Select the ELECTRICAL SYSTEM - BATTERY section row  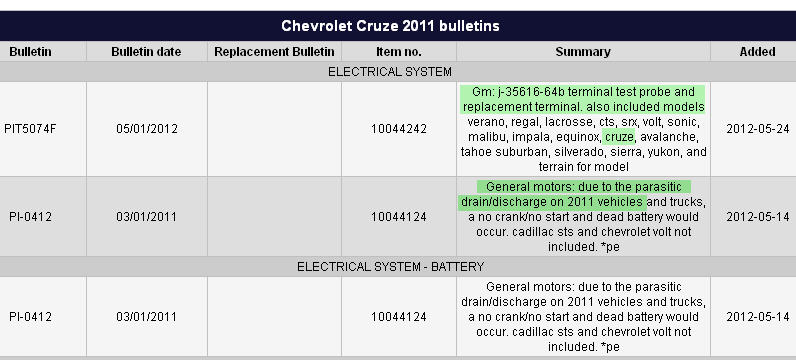point(398,267)
